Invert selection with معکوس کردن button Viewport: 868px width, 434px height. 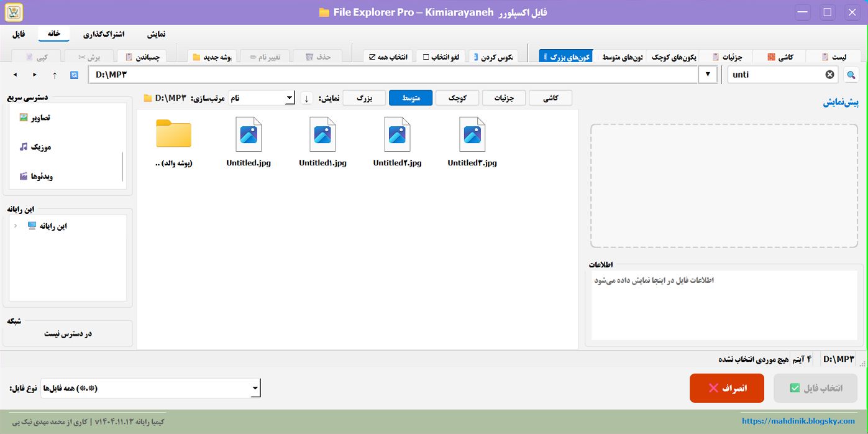493,57
